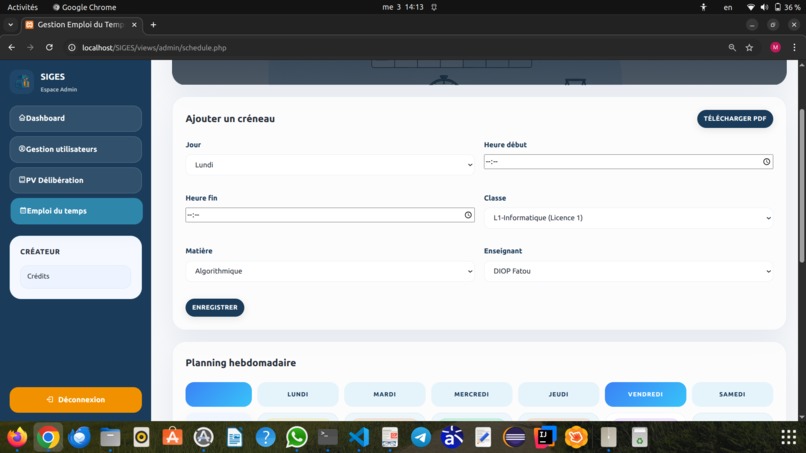Open the en keyboard layout indicator
The width and height of the screenshot is (806, 453).
pos(728,7)
